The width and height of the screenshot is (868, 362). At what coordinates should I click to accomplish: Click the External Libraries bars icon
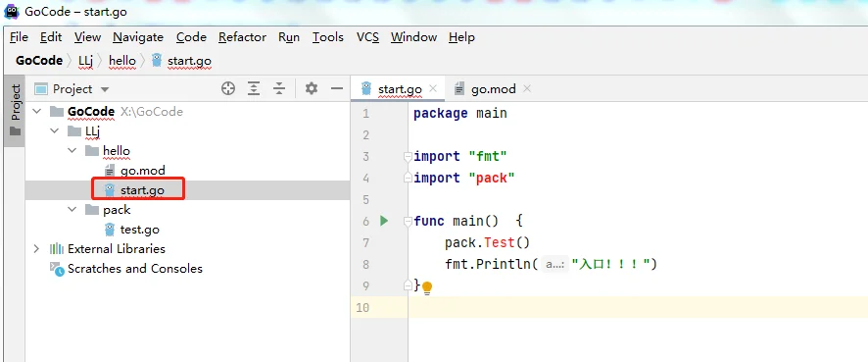[x=57, y=249]
